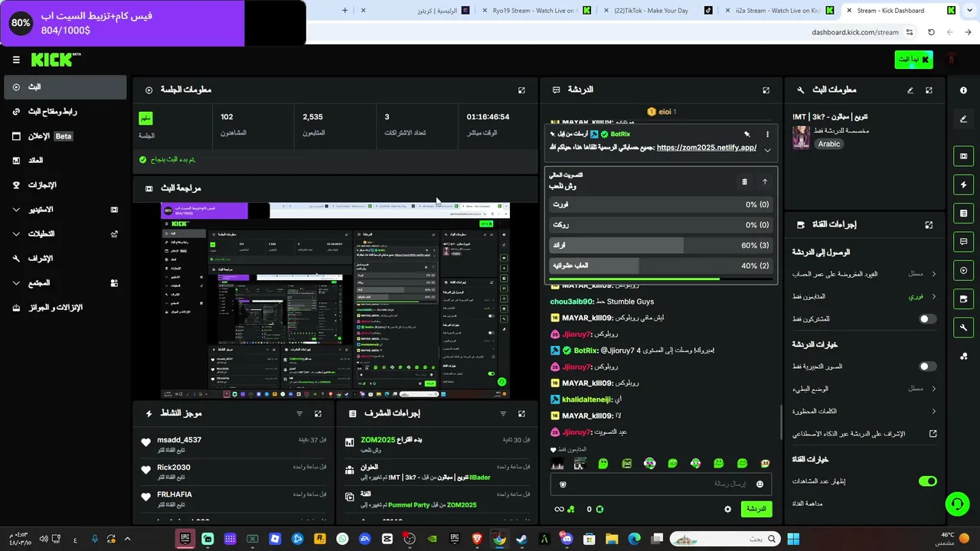Viewport: 980px width, 551px height.
Task: Open the Windows Start button on the taskbar
Action: (793, 539)
